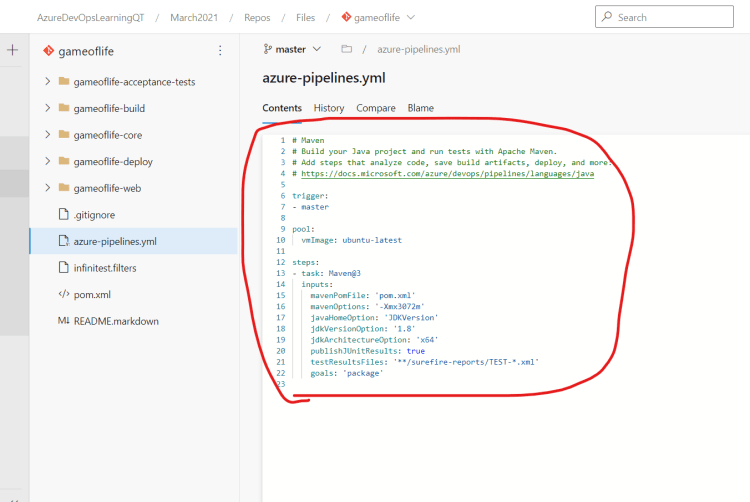Select gameoflife-core folder label

[108, 135]
